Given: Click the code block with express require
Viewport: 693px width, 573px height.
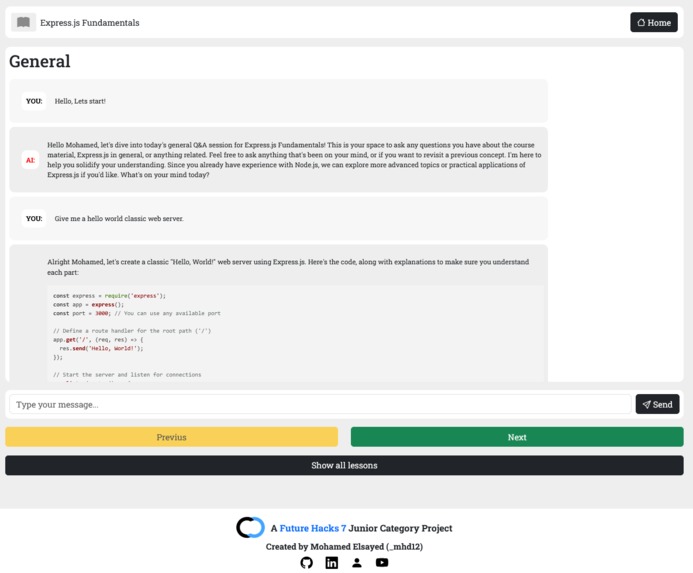Looking at the screenshot, I should [x=296, y=334].
